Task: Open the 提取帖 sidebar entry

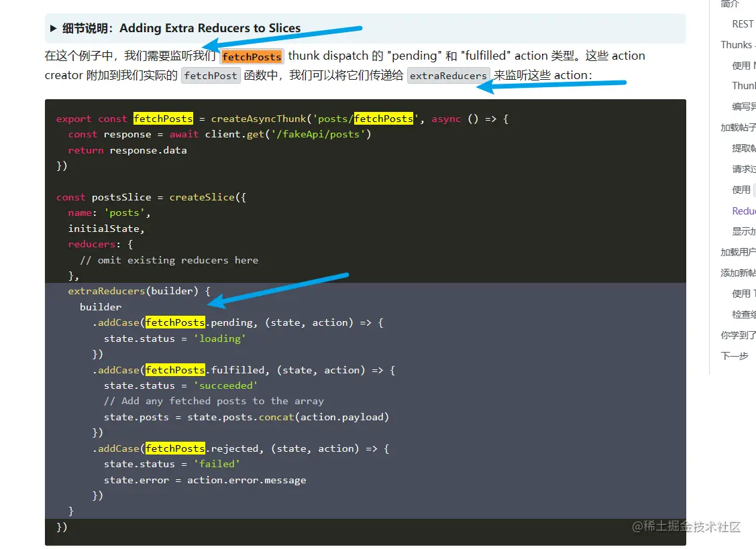Action: pyautogui.click(x=743, y=148)
